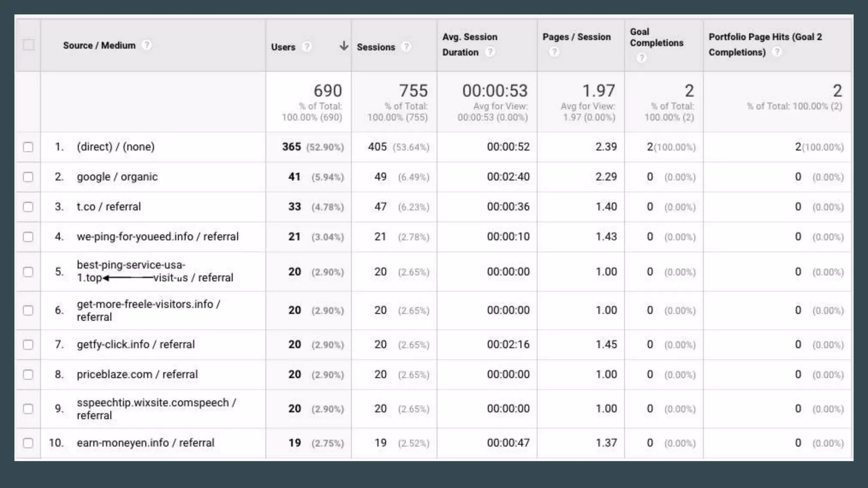Click help icon next to Source / Medium
Screen dimensions: 868x488
point(147,45)
